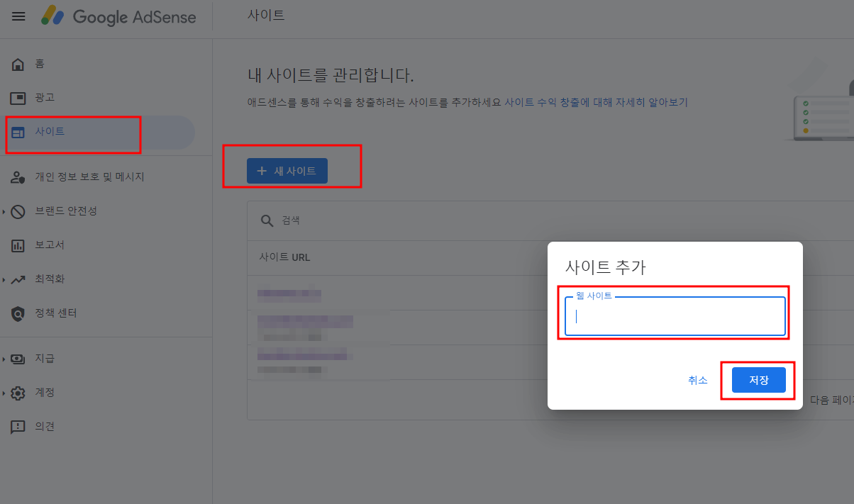Open the 최적화 optimization section
This screenshot has width=854, height=504.
[x=18, y=279]
